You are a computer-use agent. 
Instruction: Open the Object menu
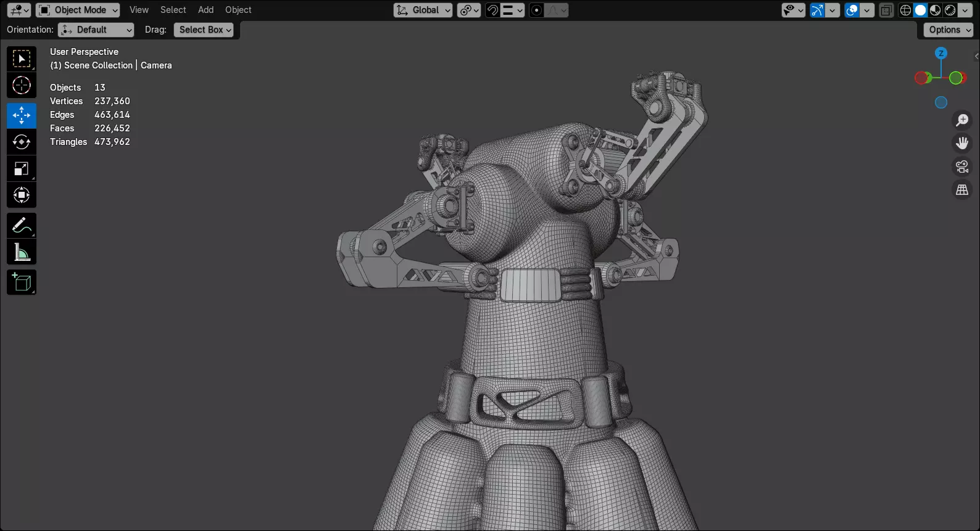(238, 10)
